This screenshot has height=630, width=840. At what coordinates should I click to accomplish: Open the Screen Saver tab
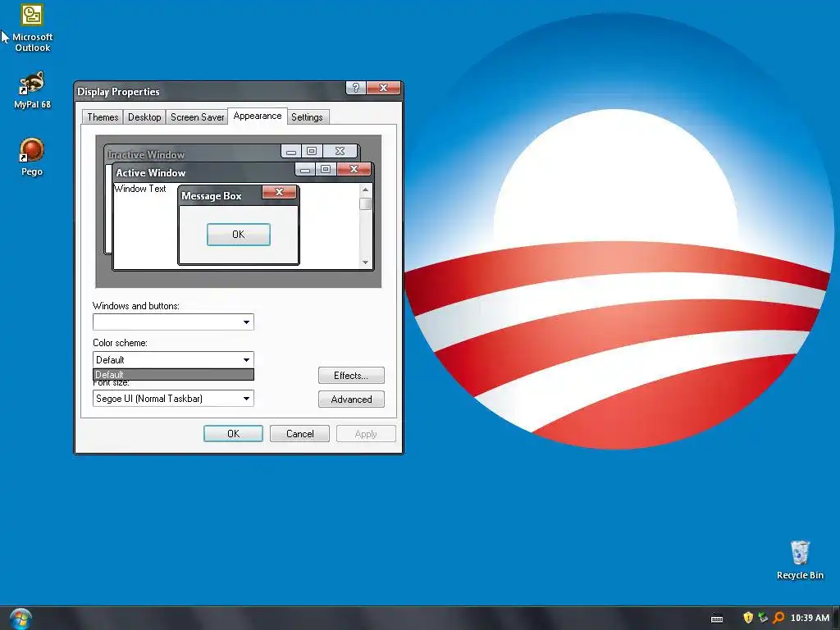pos(197,117)
